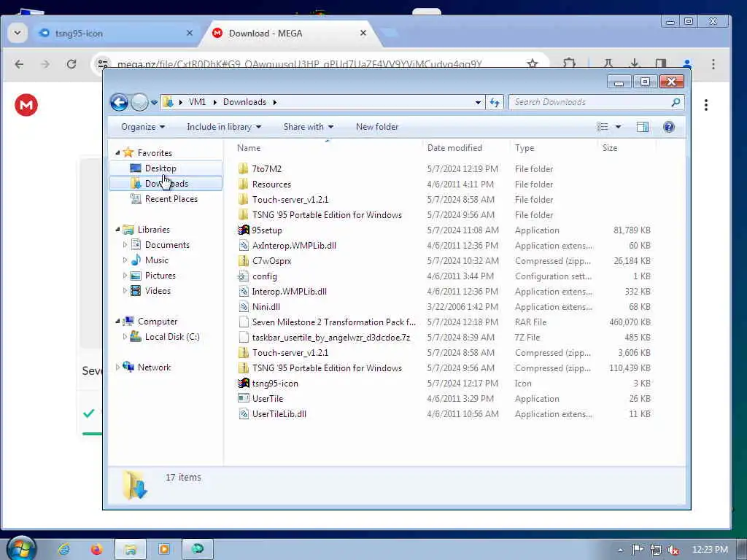Image resolution: width=747 pixels, height=560 pixels.
Task: Expand the Pictures library
Action: [125, 276]
